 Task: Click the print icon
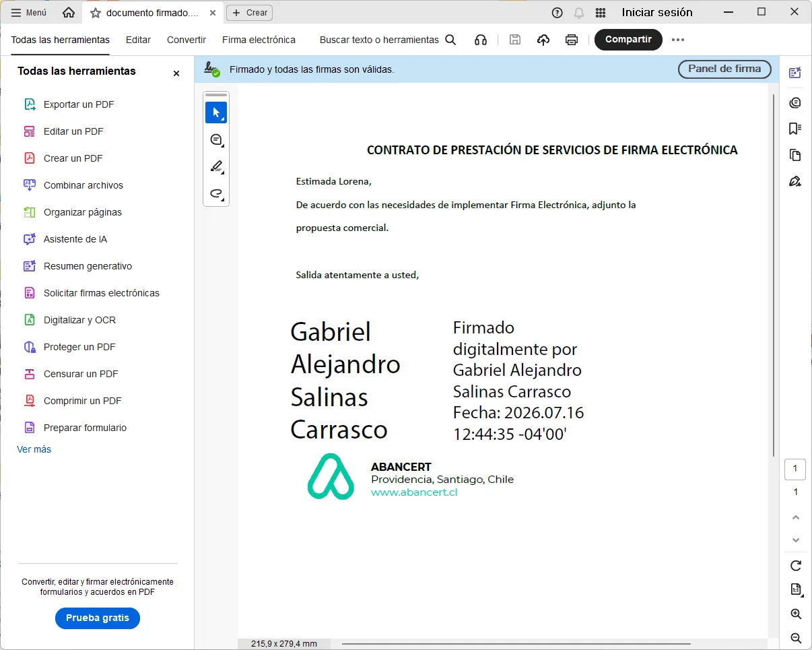(572, 40)
